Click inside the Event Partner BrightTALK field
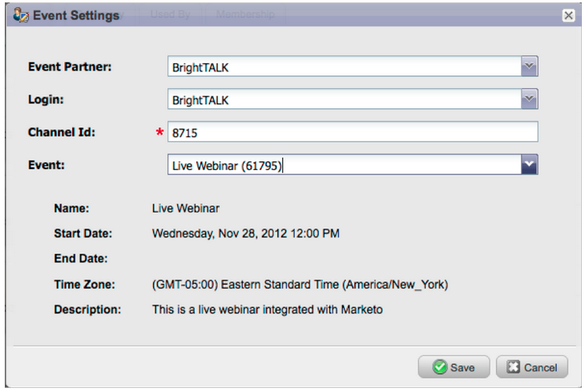585x392 pixels. (x=345, y=67)
